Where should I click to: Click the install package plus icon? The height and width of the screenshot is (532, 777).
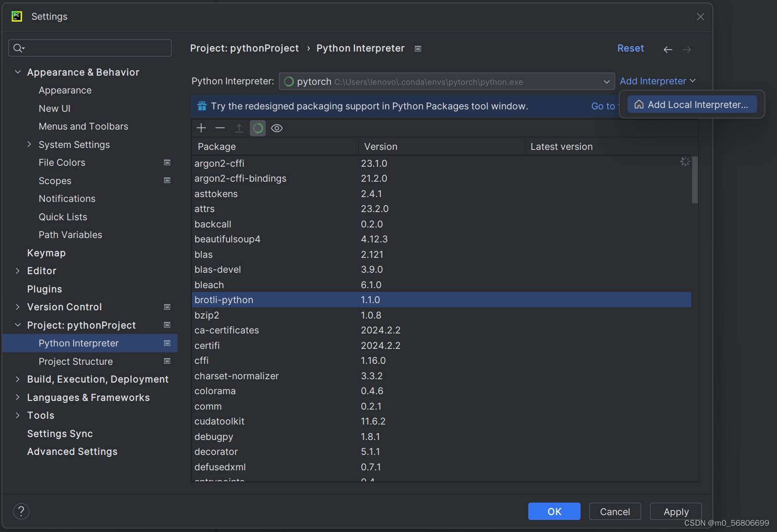pyautogui.click(x=201, y=128)
